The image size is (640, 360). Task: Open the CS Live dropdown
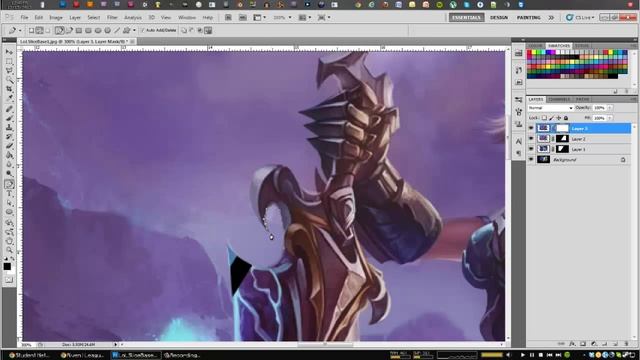click(580, 18)
